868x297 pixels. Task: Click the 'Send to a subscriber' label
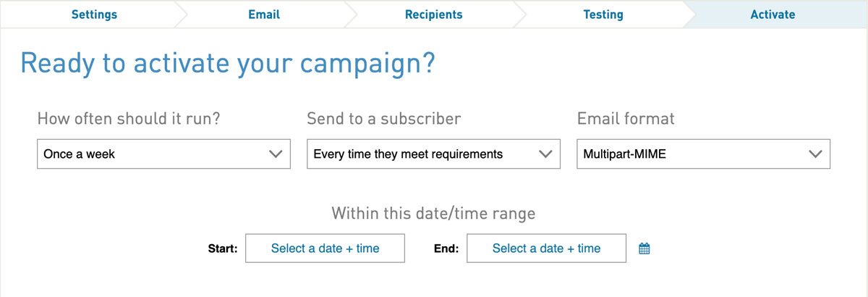384,118
